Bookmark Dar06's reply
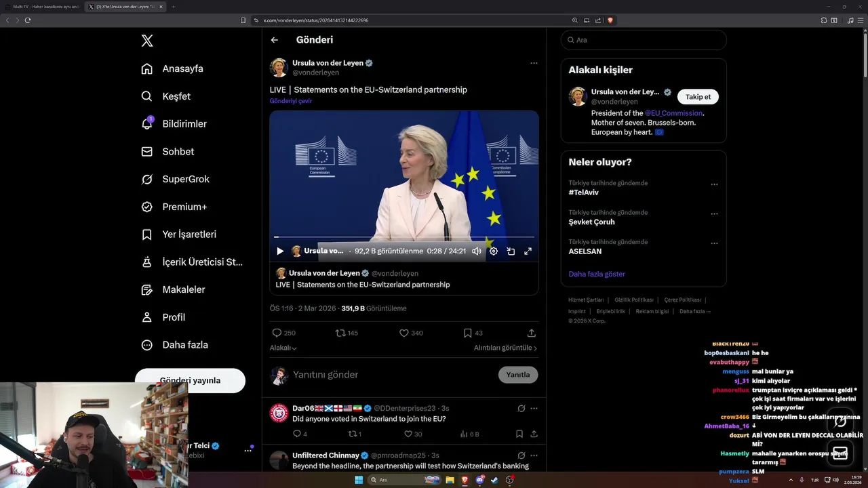 tap(519, 434)
